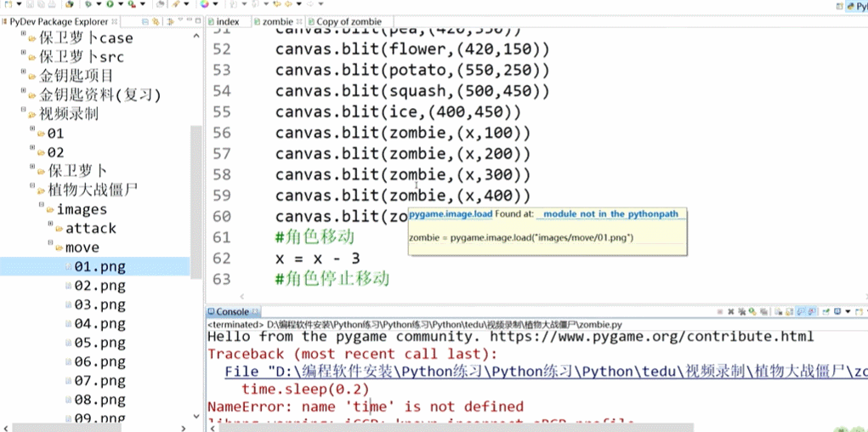Click Remove Launch X icon in Console
Image resolution: width=868 pixels, height=432 pixels.
731,311
